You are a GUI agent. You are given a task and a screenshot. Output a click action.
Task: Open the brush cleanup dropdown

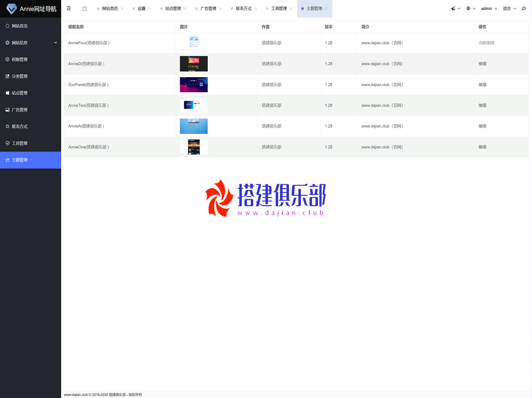(456, 8)
